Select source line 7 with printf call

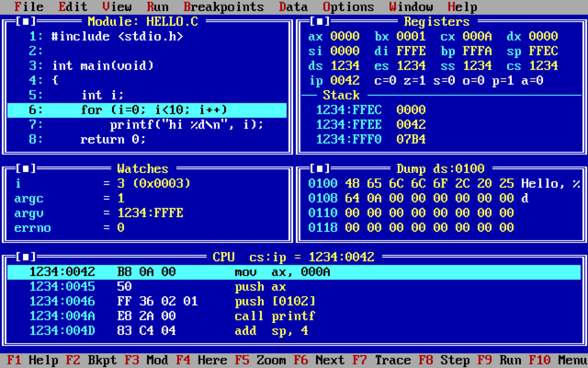[x=147, y=125]
